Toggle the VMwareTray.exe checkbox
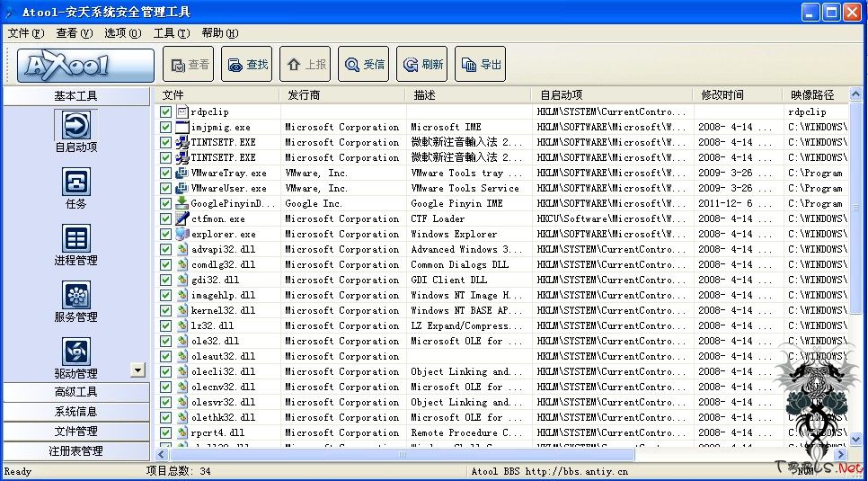The height and width of the screenshot is (481, 868). (x=165, y=173)
